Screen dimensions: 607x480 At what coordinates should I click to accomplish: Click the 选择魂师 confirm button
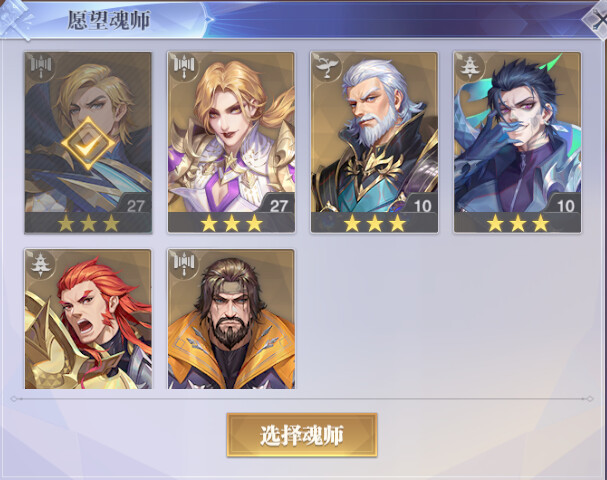[302, 435]
